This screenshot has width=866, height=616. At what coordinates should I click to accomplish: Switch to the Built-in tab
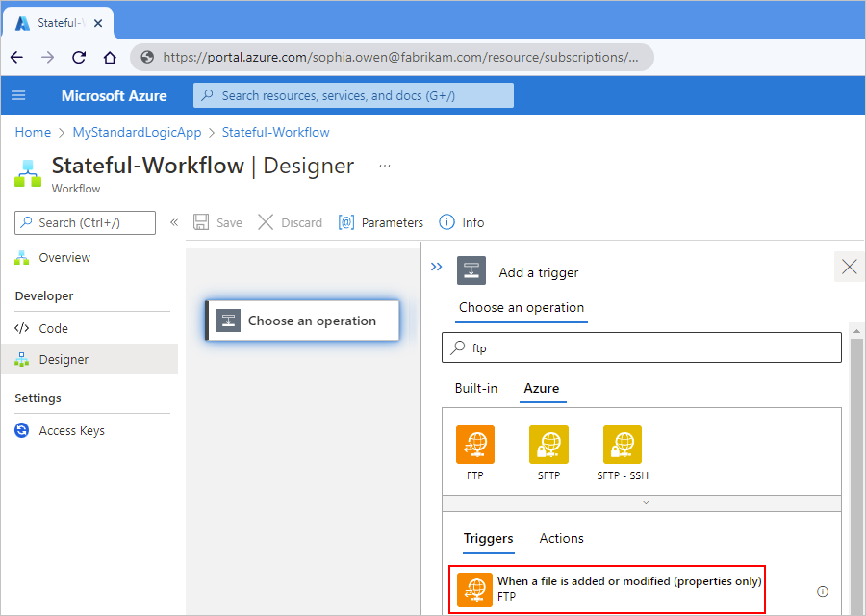475,388
